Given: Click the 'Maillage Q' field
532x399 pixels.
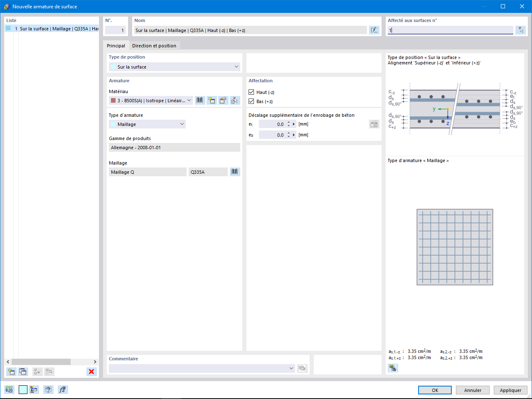Looking at the screenshot, I should tap(148, 172).
